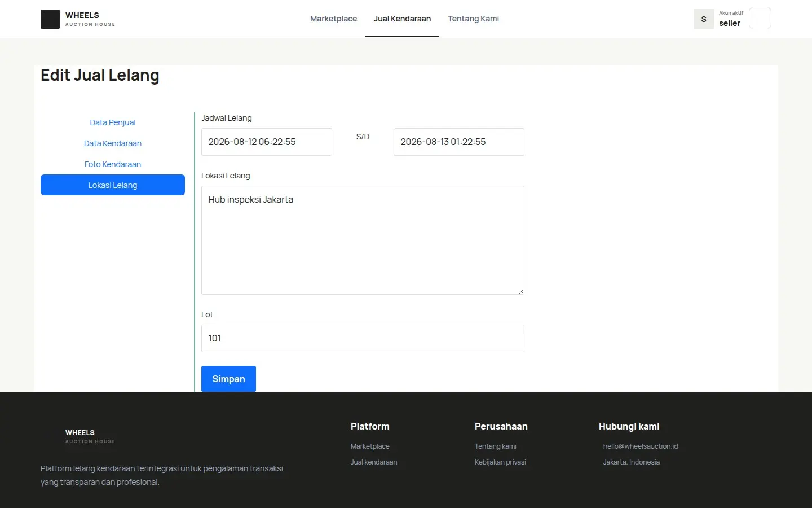Save the form with Simpan button
This screenshot has height=508, width=812.
coord(228,379)
